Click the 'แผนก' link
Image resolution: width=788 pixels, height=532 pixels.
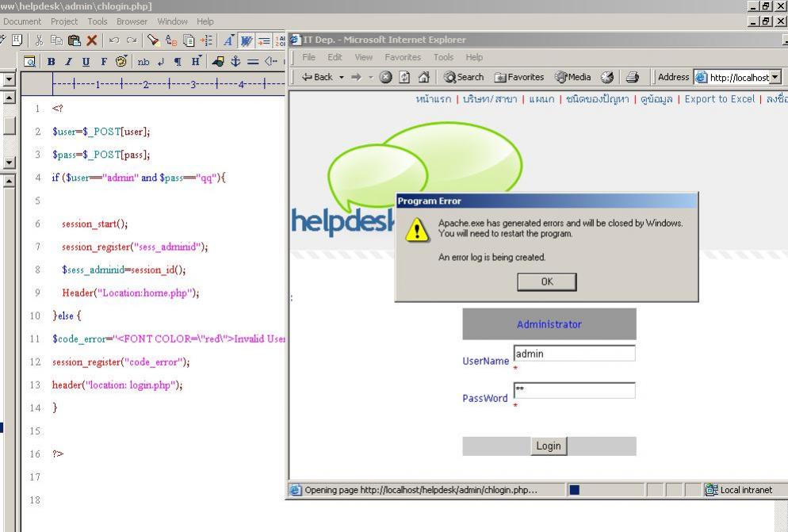tap(541, 99)
